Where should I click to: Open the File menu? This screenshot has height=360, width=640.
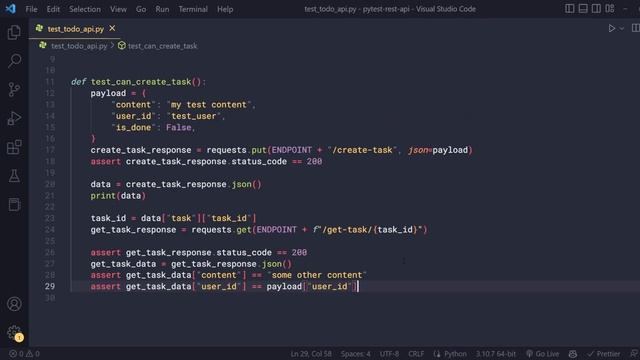tap(31, 9)
